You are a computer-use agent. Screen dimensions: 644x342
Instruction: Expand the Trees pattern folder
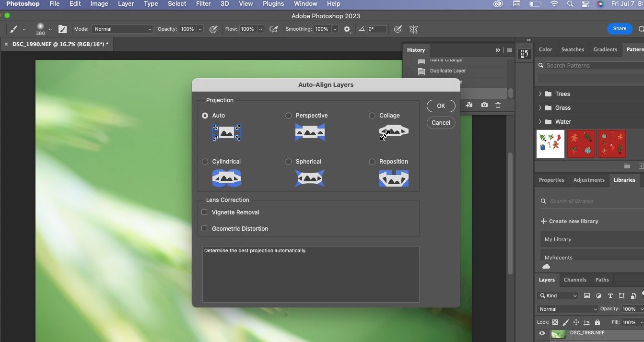[540, 94]
